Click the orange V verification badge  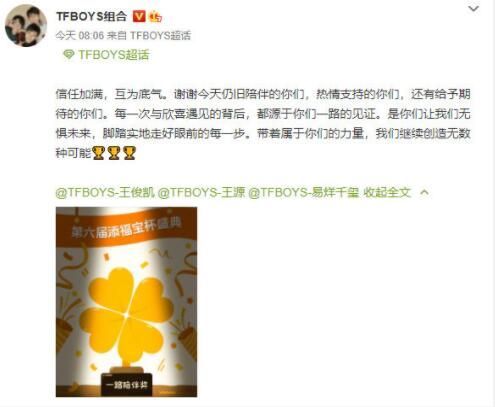tap(139, 16)
